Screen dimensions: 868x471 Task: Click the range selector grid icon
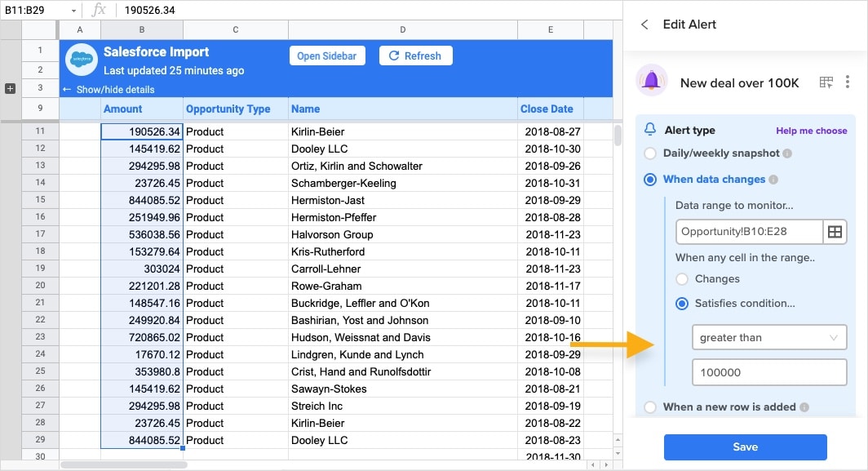coord(835,232)
